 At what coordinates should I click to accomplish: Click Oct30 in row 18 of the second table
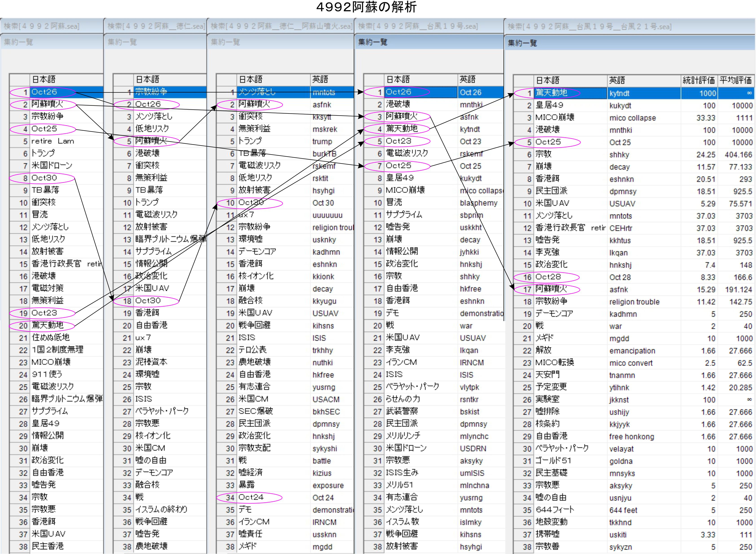tap(148, 300)
